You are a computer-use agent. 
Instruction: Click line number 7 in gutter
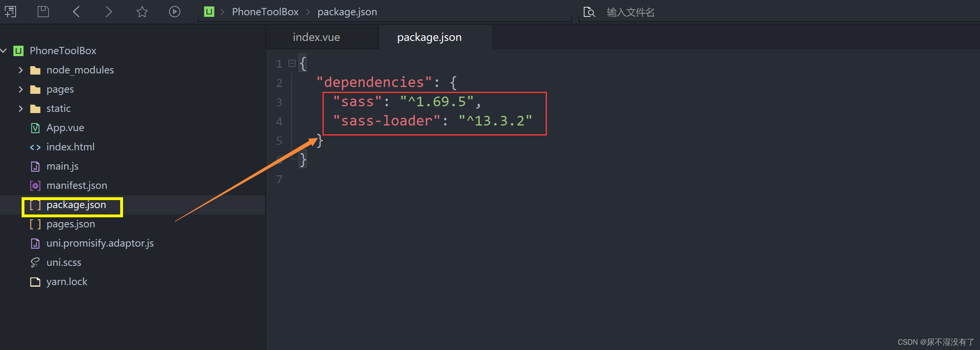279,179
